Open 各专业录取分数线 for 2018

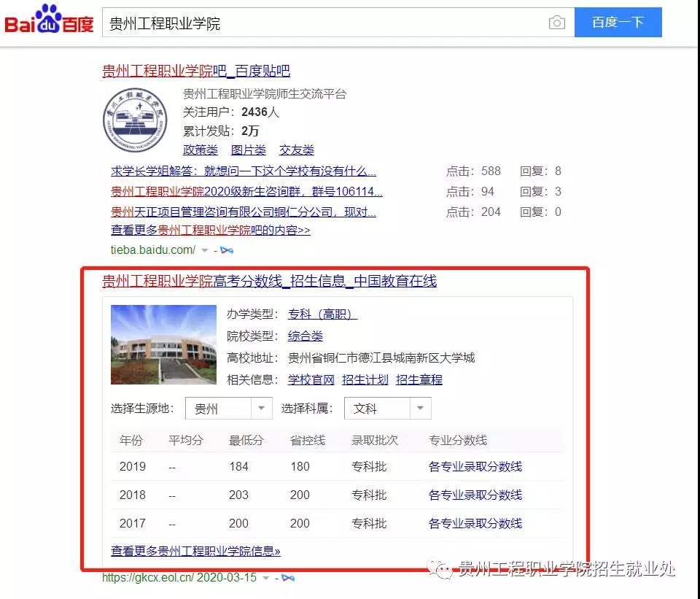[x=475, y=495]
